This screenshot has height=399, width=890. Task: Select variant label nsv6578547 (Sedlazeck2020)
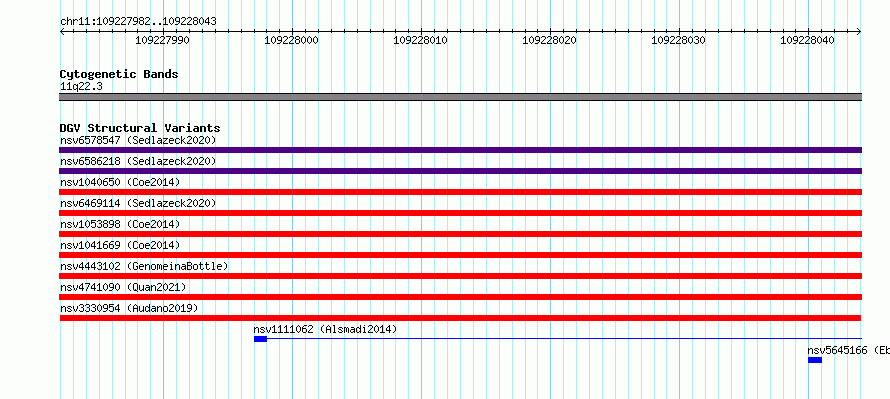click(138, 140)
